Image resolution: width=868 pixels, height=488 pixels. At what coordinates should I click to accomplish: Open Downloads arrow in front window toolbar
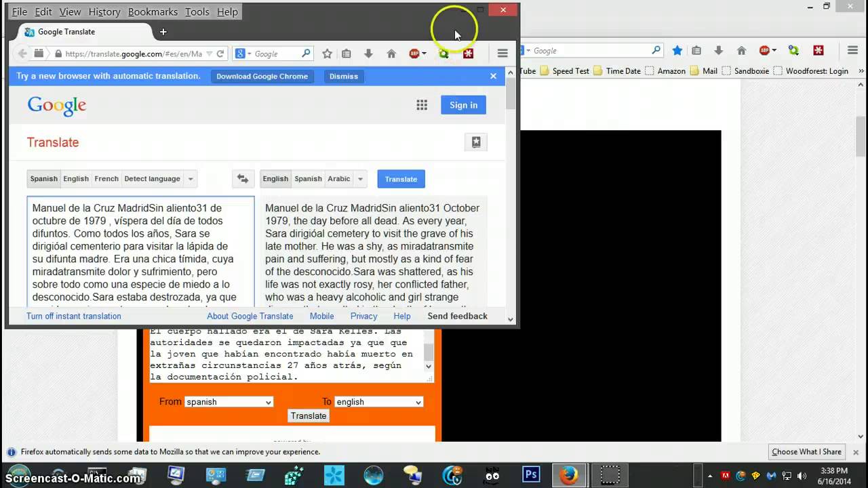coord(368,54)
